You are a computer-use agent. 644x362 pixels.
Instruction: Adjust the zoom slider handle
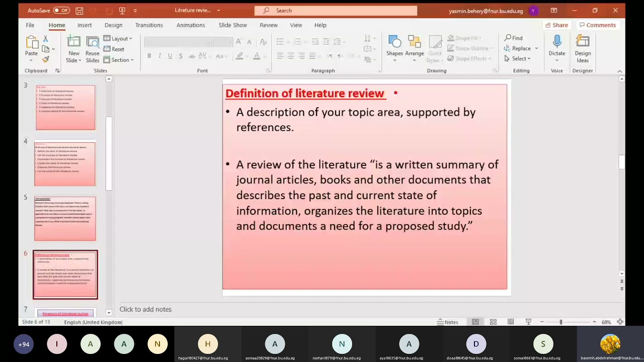coord(560,322)
